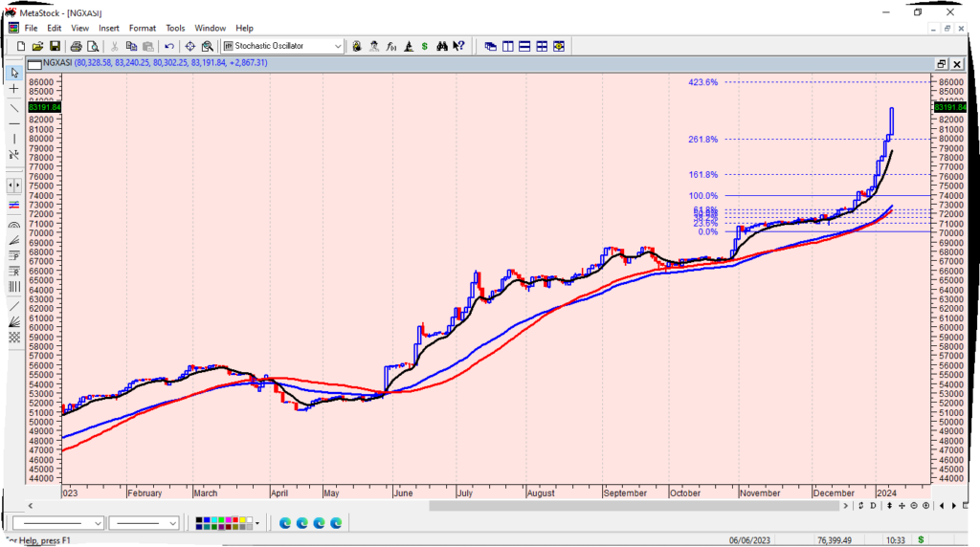Restore the NGXASI chart window
Viewport: 980px width, 547px height.
(942, 64)
